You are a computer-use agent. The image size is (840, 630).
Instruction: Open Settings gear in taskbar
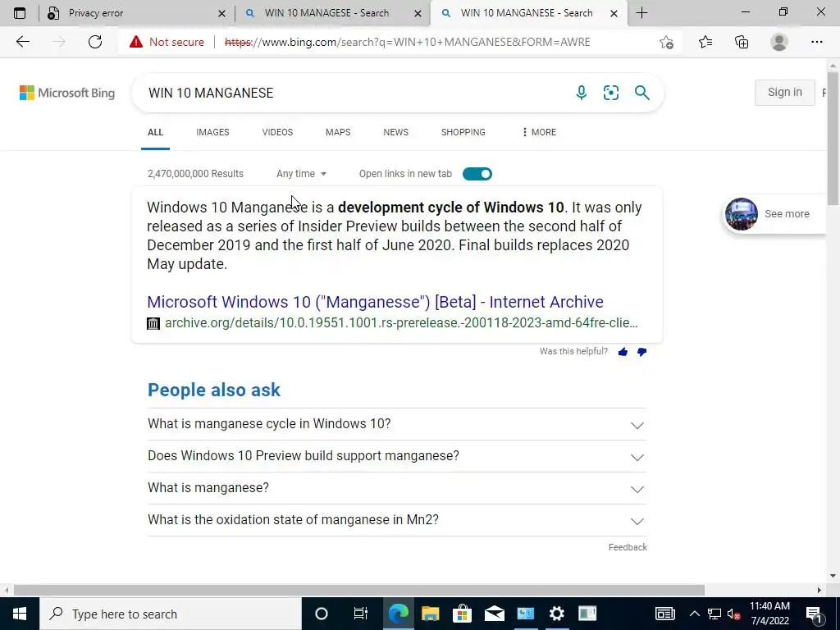(557, 614)
